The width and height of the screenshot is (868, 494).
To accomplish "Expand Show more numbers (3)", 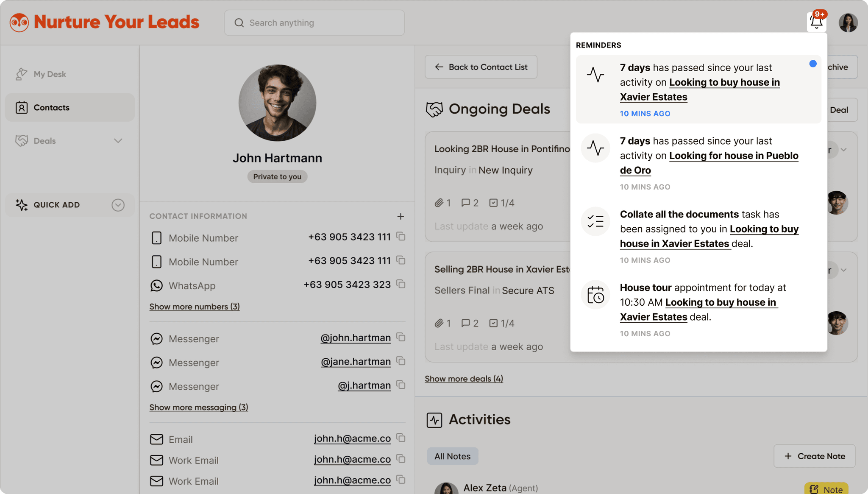I will tap(195, 306).
